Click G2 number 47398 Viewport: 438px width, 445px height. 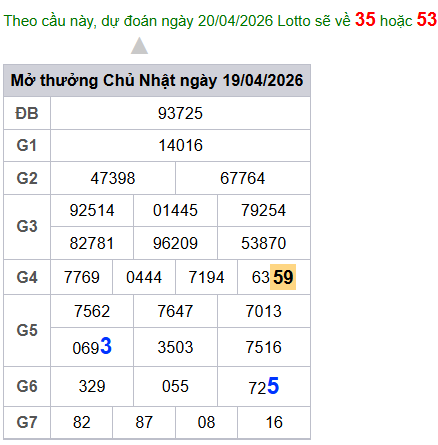point(113,178)
